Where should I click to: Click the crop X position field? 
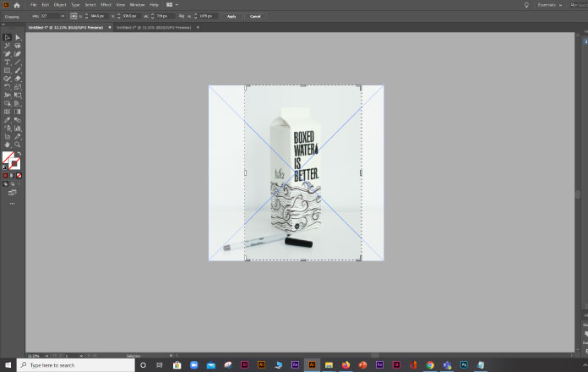(99, 16)
